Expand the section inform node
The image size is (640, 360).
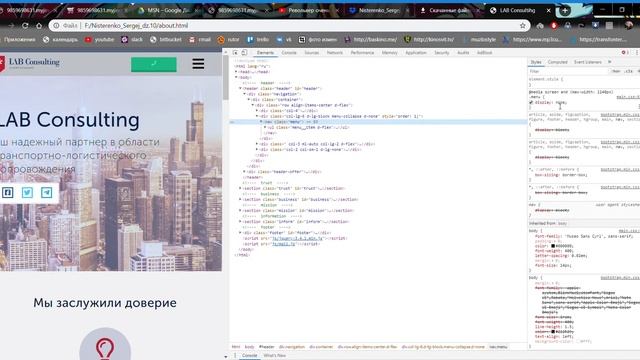pos(240,222)
